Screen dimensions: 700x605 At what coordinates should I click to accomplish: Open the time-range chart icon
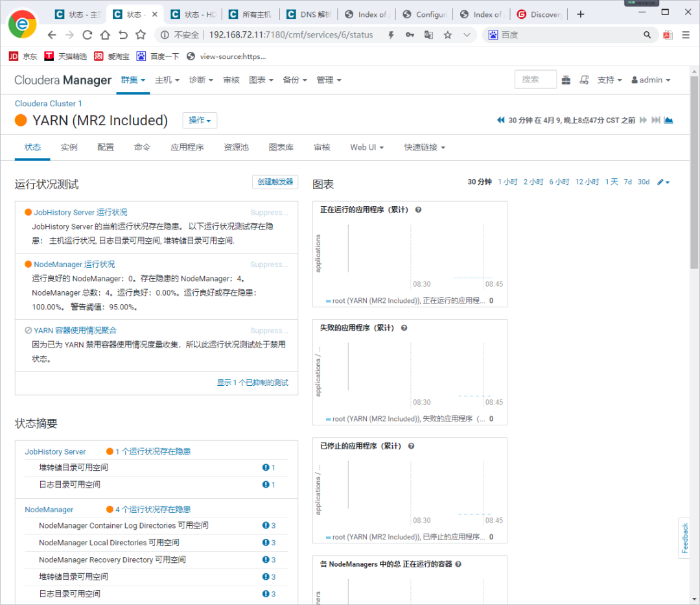coord(668,120)
